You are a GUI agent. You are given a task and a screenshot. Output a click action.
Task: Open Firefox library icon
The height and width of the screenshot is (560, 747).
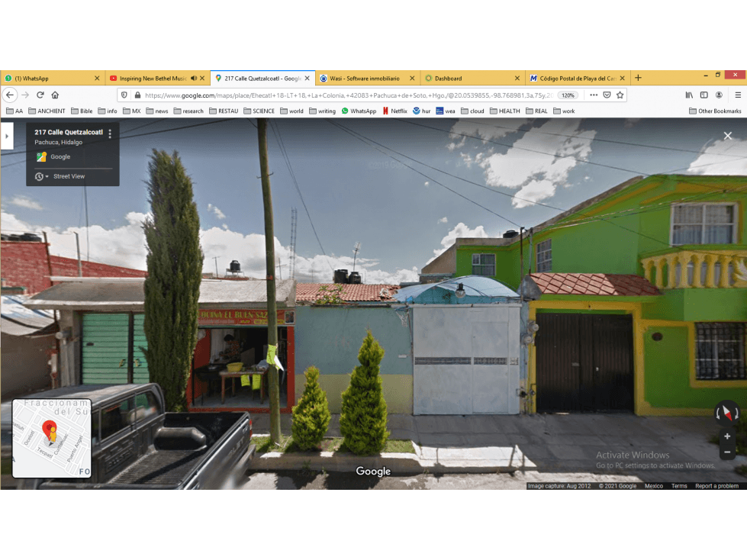(689, 95)
